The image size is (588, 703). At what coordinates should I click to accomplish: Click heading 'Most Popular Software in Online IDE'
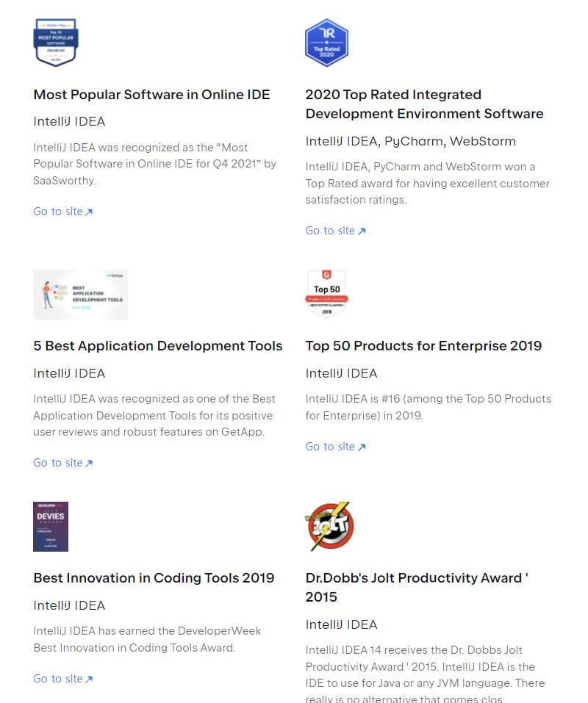point(151,95)
